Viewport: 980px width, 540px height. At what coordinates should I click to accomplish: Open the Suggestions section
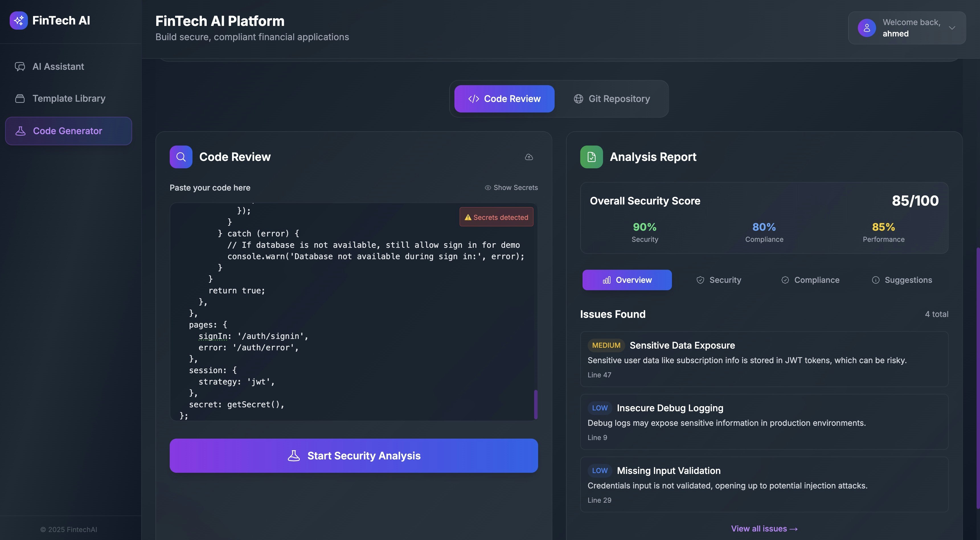902,280
